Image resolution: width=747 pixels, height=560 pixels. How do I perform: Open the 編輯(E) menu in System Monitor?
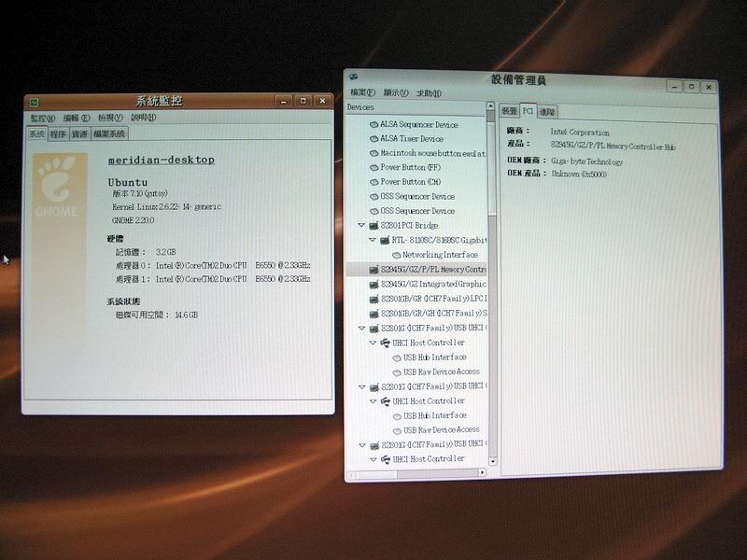[77, 118]
